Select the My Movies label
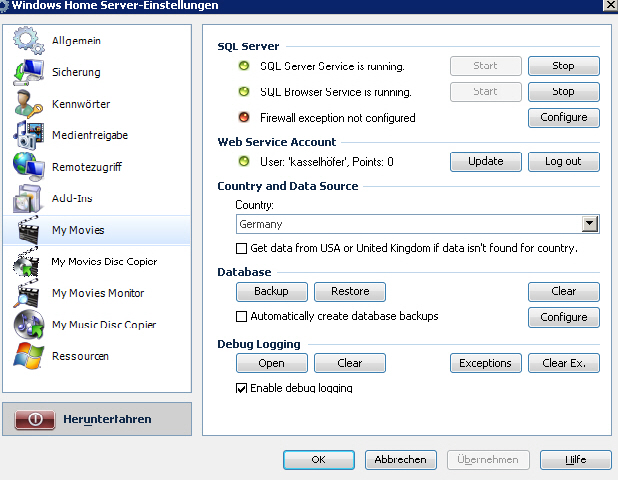This screenshot has height=480, width=618. 78,230
